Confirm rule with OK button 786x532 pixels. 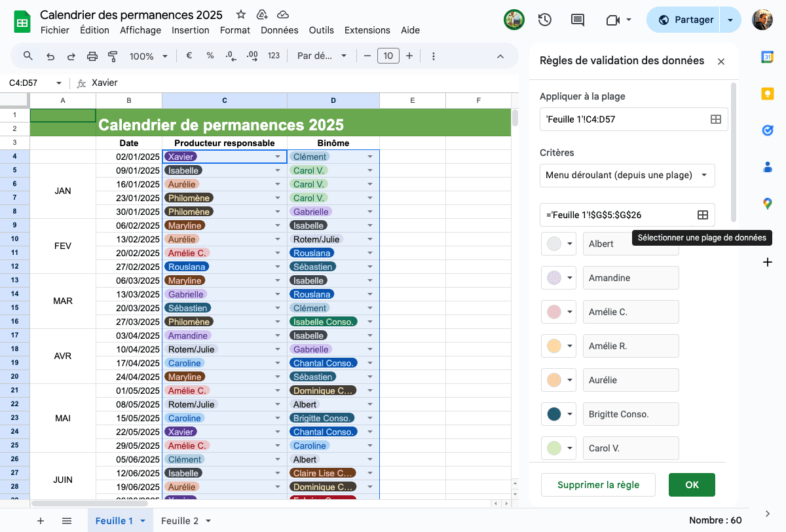pos(692,485)
